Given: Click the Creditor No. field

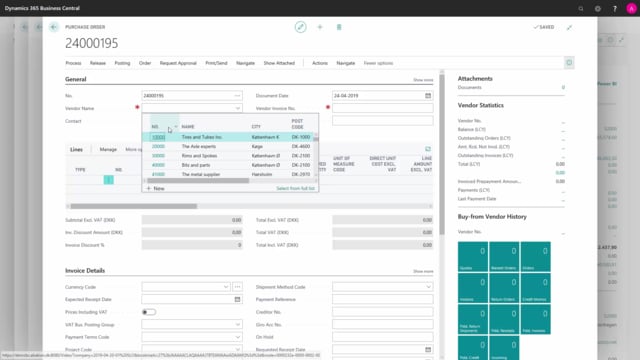Looking at the screenshot, I should point(382,312).
